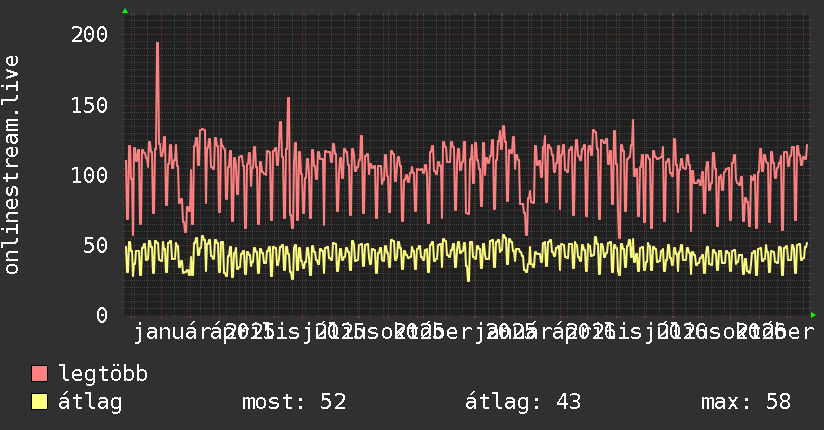
Task: Click the 50 y-axis label
Action: pyautogui.click(x=96, y=245)
